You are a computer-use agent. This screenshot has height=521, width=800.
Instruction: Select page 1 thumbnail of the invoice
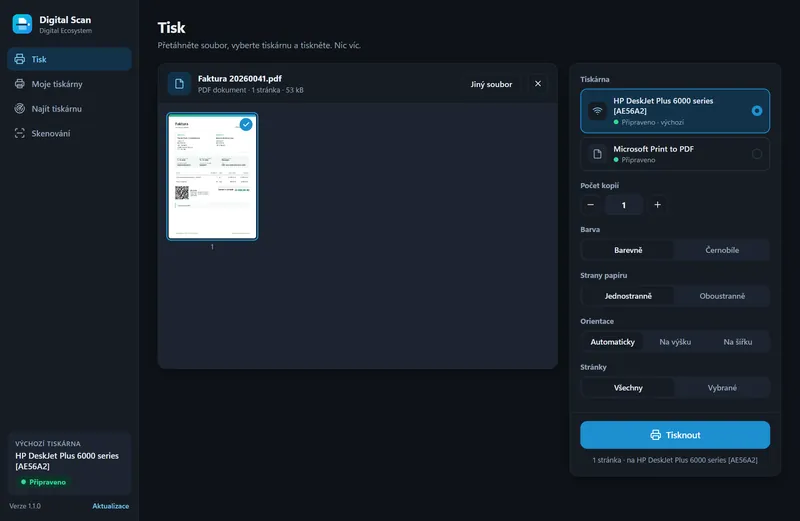tap(212, 177)
